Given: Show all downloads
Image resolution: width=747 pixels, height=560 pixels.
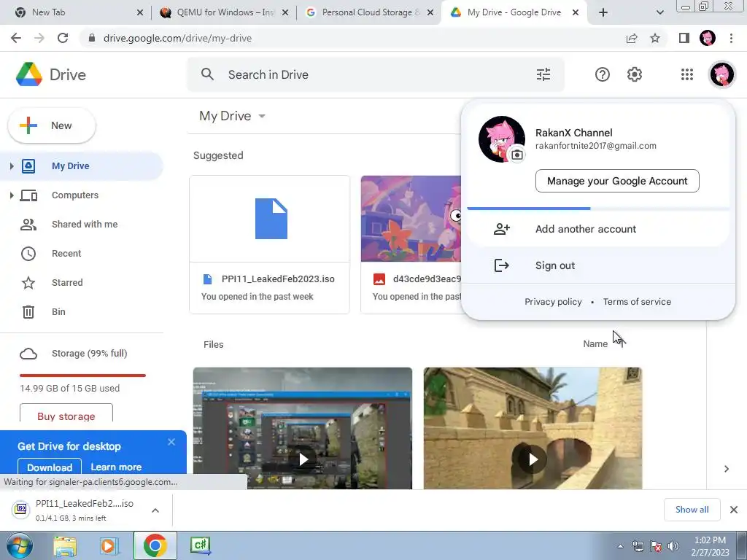Looking at the screenshot, I should point(692,510).
